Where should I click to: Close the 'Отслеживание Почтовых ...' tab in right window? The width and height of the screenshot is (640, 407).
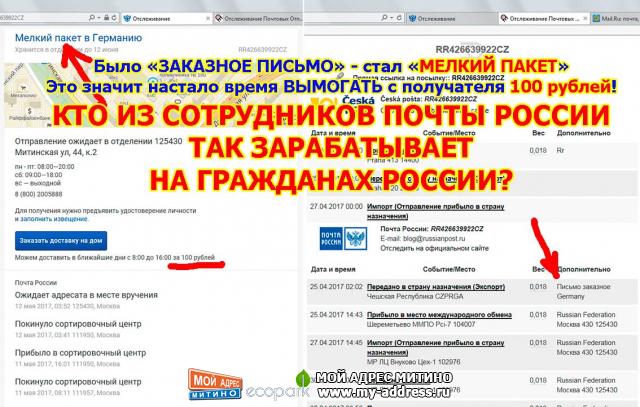(585, 18)
